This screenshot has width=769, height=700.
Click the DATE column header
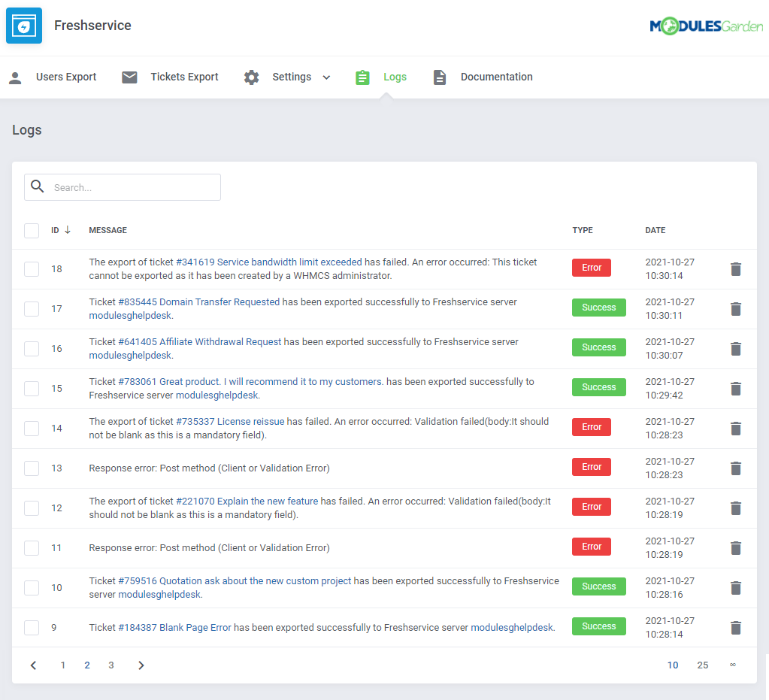point(655,230)
